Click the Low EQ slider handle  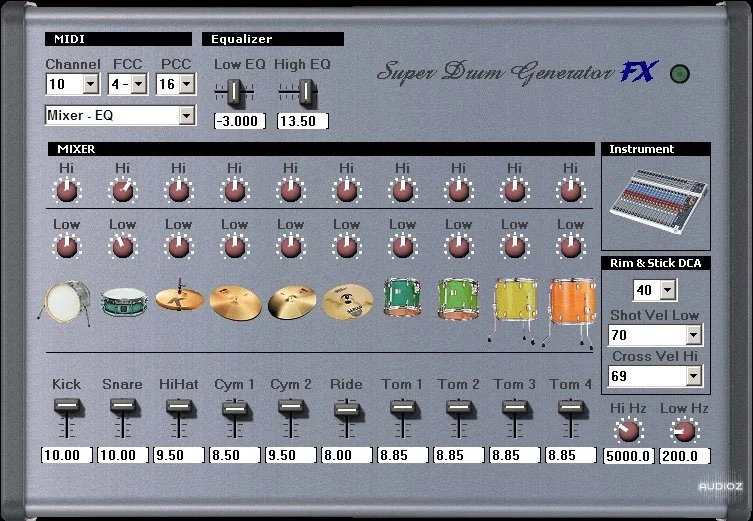234,92
